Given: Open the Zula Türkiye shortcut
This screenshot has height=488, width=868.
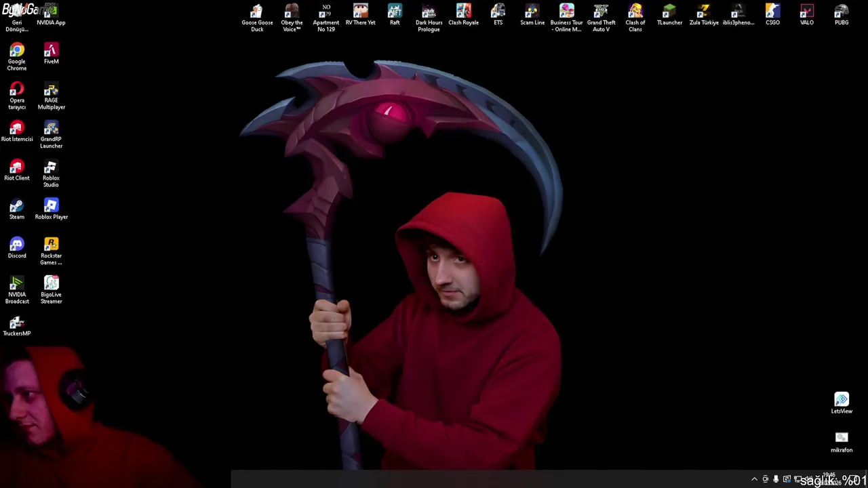Looking at the screenshot, I should (x=704, y=14).
